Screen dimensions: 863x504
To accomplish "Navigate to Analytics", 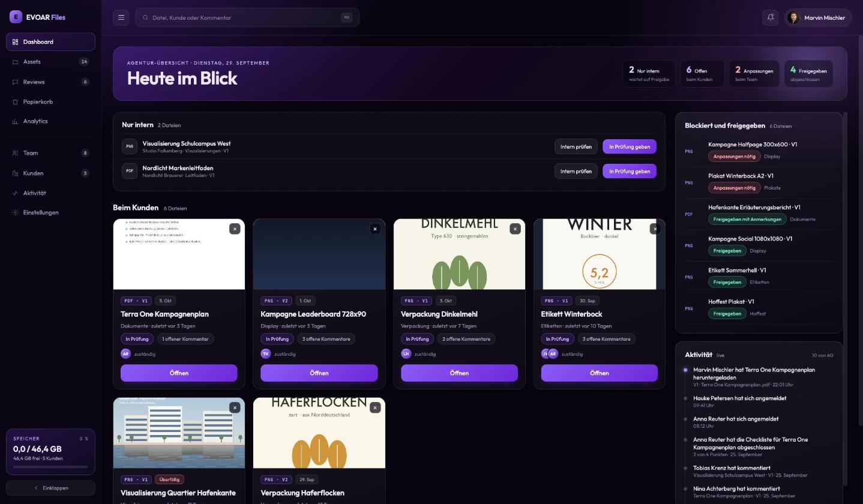I will 51,121.
